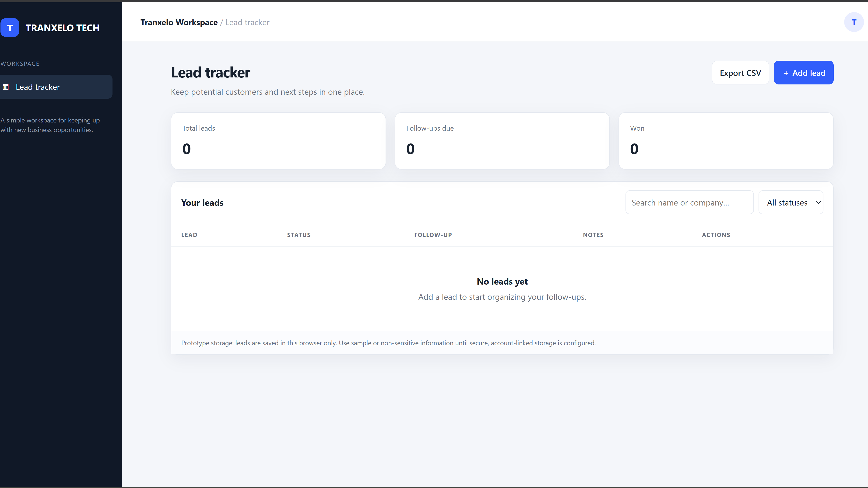
Task: Select the Follow-ups due card
Action: [502, 141]
